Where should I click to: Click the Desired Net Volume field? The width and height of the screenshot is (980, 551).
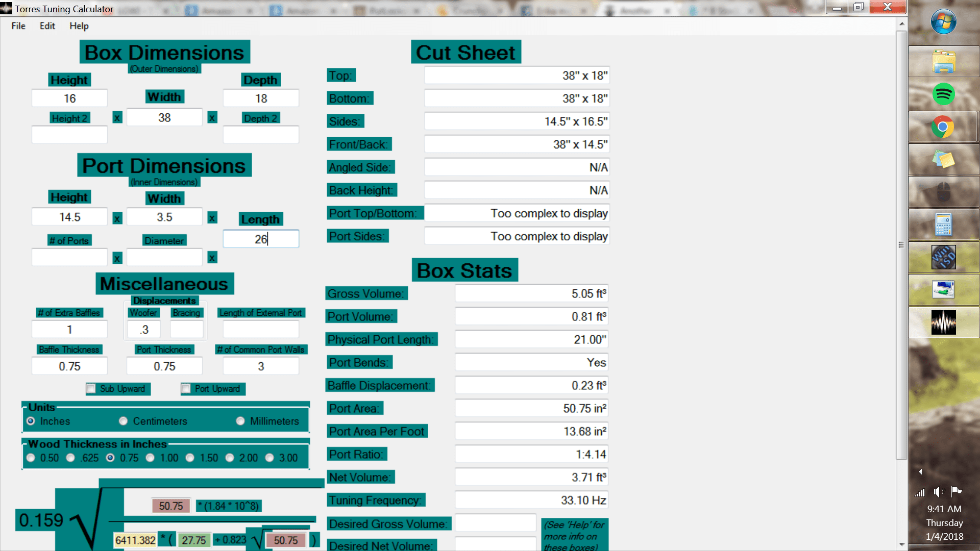495,544
